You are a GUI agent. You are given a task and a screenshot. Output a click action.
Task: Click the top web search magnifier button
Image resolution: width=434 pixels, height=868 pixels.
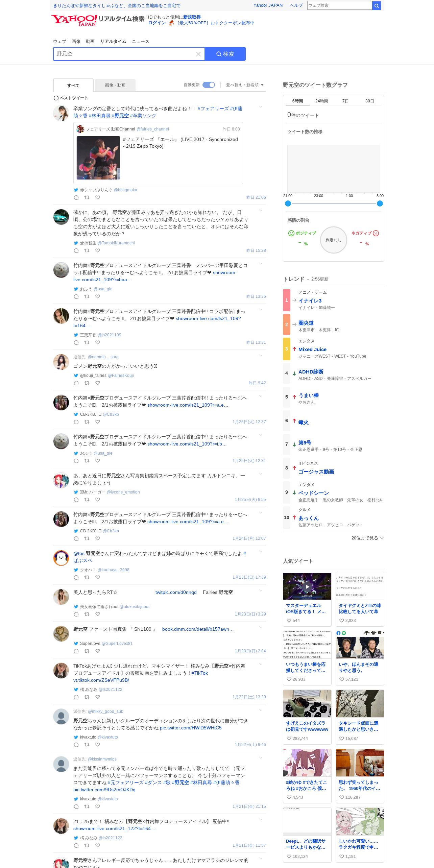click(377, 5)
